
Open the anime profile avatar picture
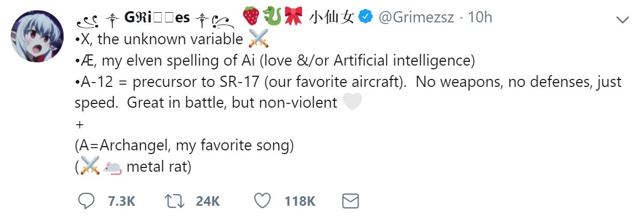point(37,37)
